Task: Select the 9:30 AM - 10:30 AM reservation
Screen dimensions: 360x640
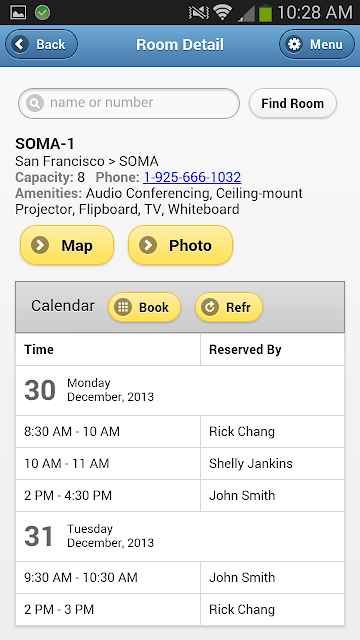Action: 180,577
